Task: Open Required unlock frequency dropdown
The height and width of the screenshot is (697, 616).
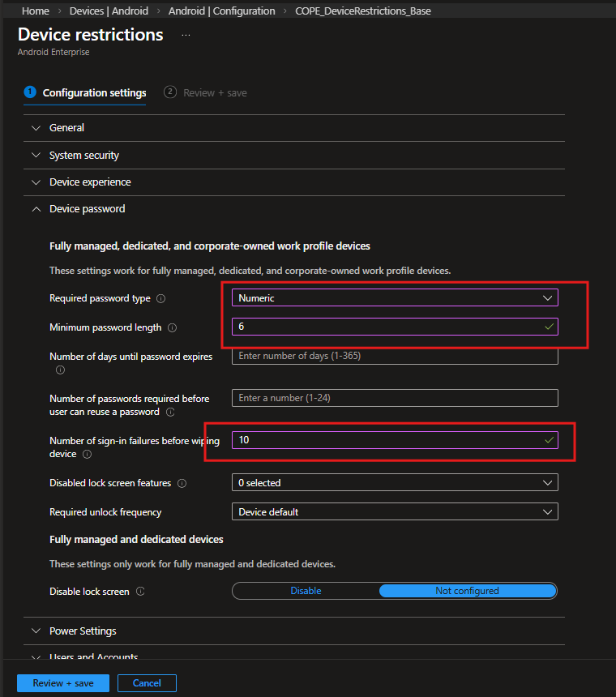Action: click(x=395, y=512)
